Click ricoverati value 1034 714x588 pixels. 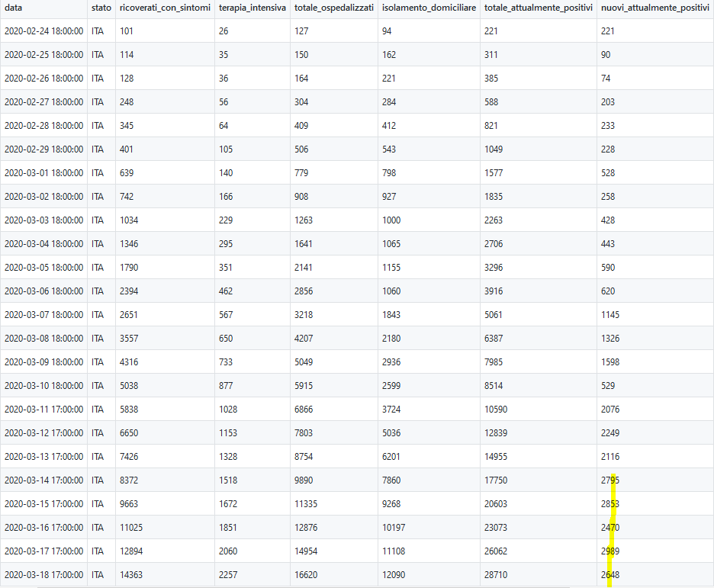129,220
